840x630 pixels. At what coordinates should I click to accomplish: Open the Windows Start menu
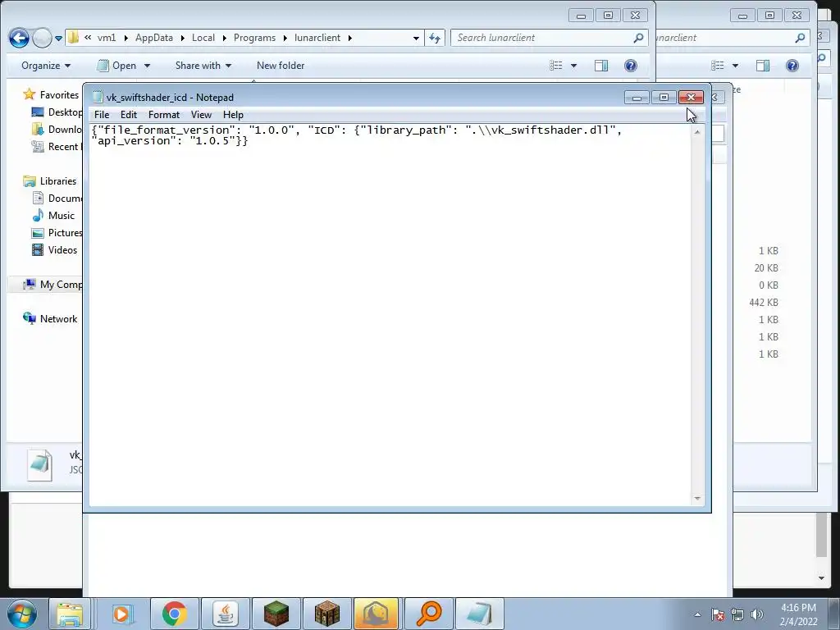tap(21, 614)
